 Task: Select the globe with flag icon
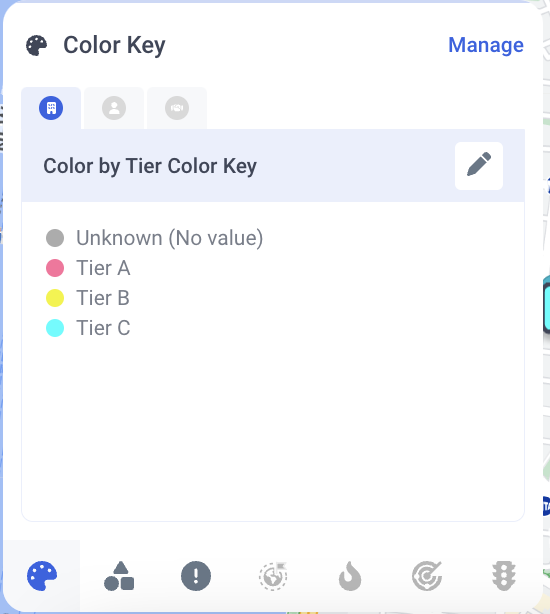coord(273,576)
